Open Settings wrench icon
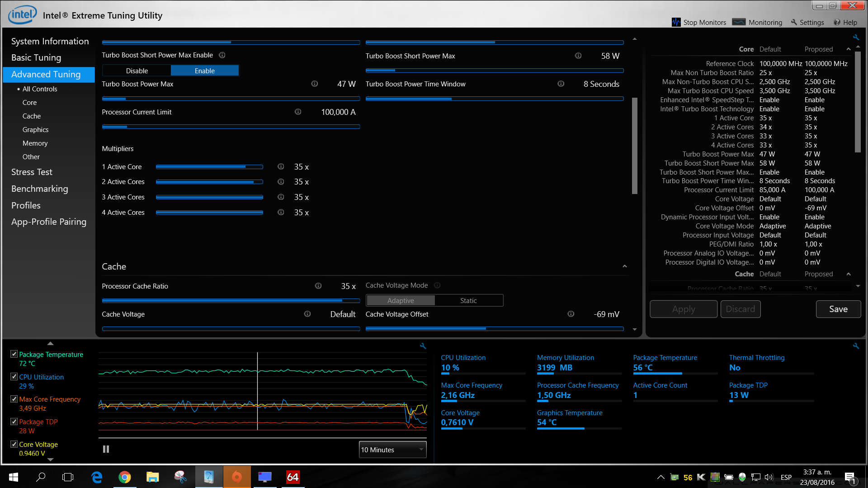 click(x=794, y=22)
